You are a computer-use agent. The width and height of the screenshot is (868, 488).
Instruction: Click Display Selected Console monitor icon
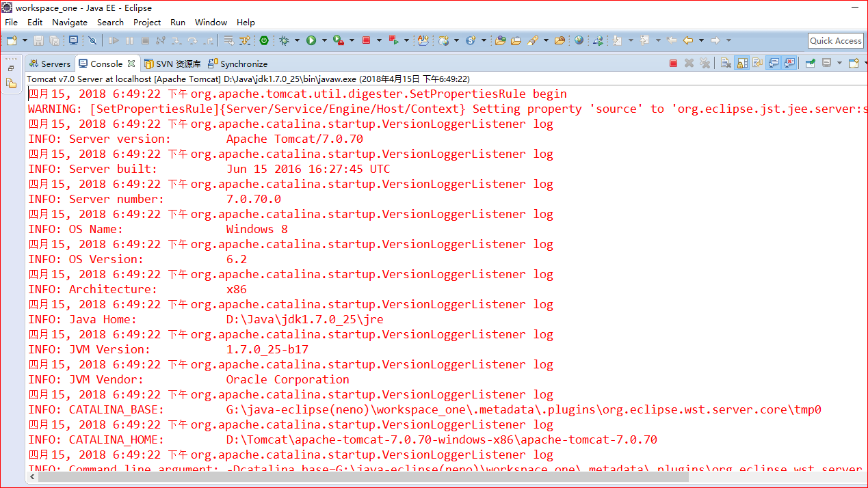[x=827, y=63]
